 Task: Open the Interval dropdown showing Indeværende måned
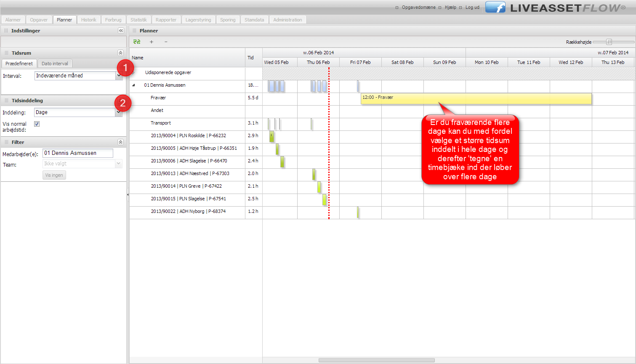click(118, 76)
